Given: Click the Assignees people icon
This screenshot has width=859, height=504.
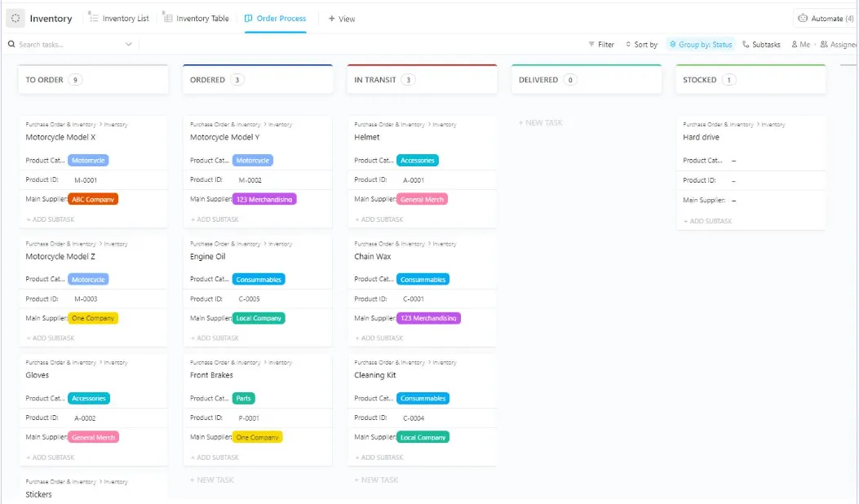Looking at the screenshot, I should pyautogui.click(x=824, y=44).
